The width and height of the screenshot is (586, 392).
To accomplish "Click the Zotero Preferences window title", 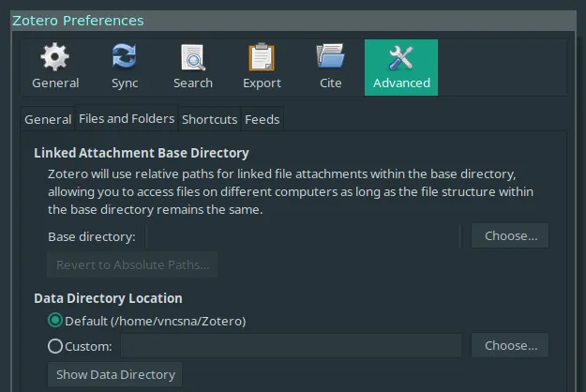I will coord(78,21).
